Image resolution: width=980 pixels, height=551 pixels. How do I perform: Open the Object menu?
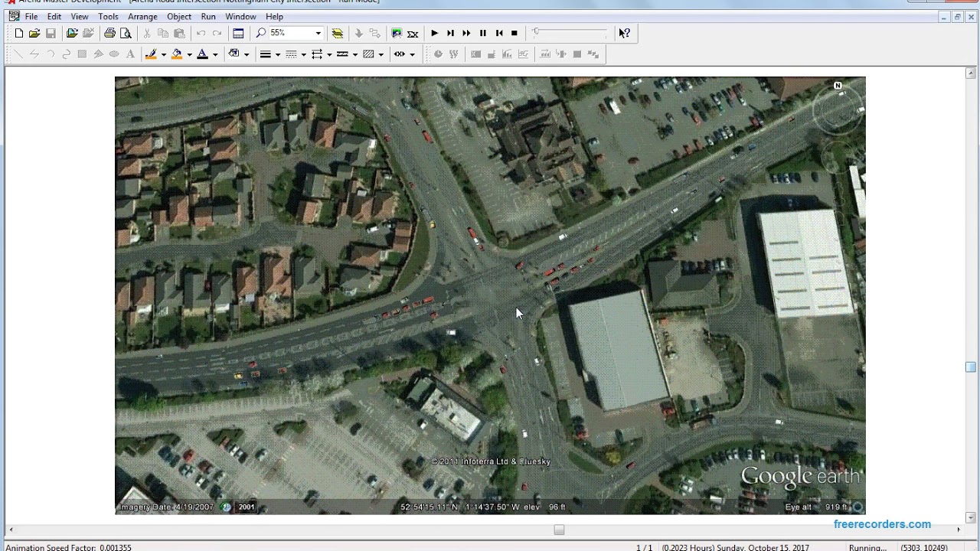pos(179,17)
